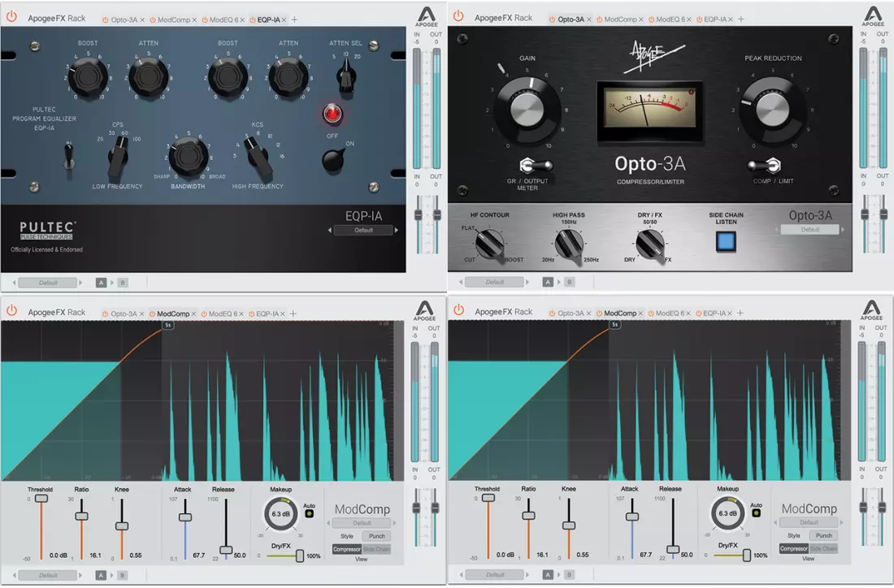Toggle Auto makeup in the lower-right ModComp window

click(x=756, y=512)
